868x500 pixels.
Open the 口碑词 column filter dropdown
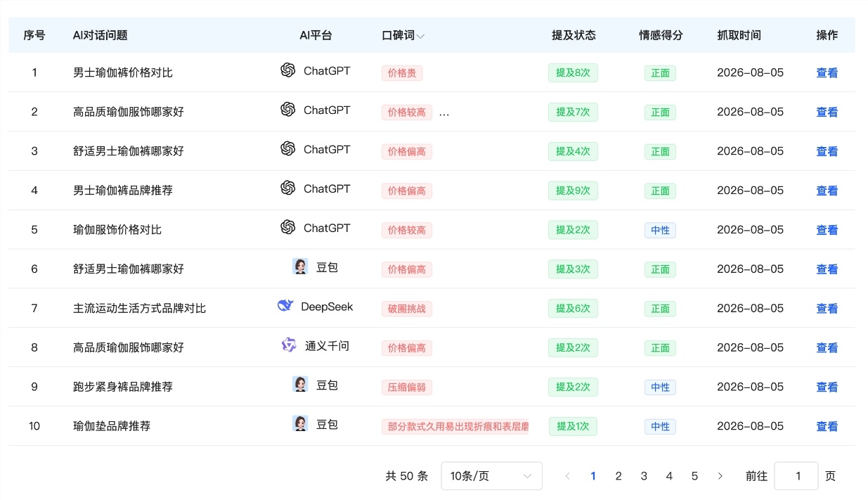[420, 36]
